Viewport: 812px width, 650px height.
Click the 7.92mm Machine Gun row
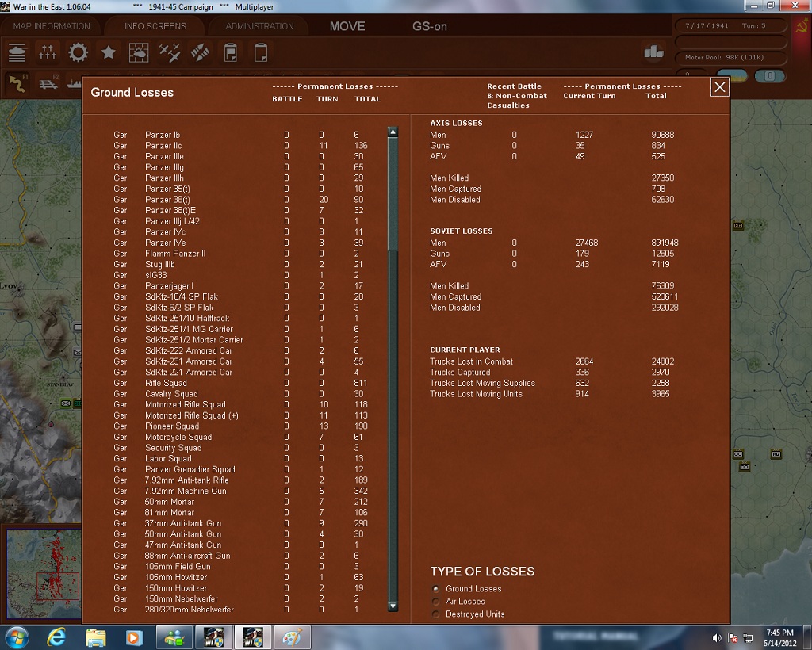(x=239, y=491)
